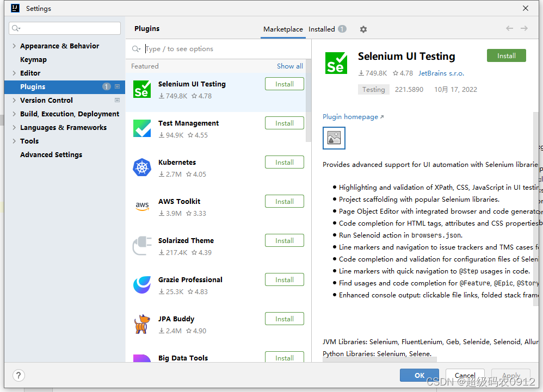This screenshot has width=543, height=392.
Task: Select the Kubernetes plugin title
Action: (x=177, y=162)
